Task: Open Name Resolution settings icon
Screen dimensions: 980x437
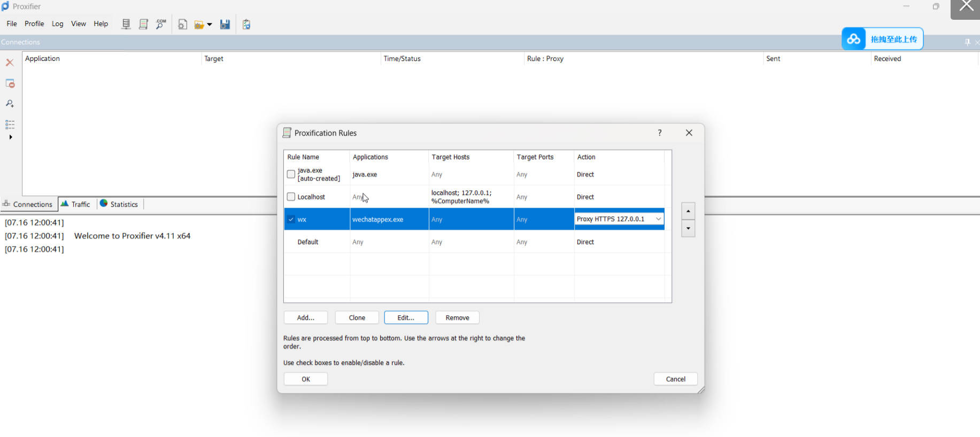Action: pyautogui.click(x=160, y=24)
